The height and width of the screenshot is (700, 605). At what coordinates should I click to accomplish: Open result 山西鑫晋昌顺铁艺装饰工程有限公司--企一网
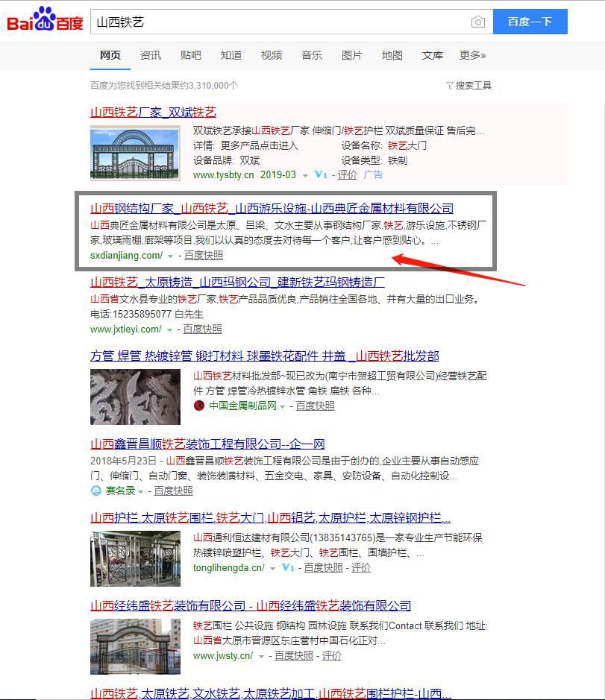coord(207,444)
